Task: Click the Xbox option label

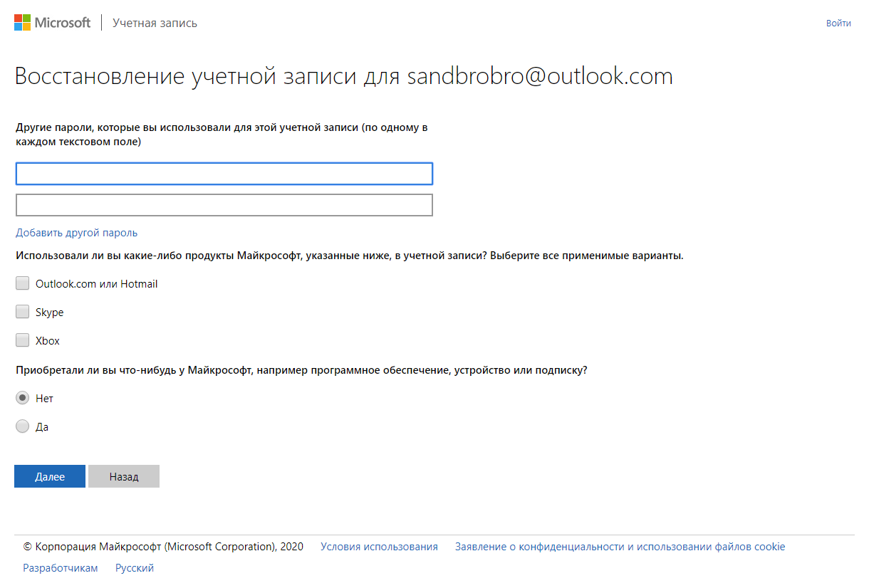Action: click(x=48, y=341)
